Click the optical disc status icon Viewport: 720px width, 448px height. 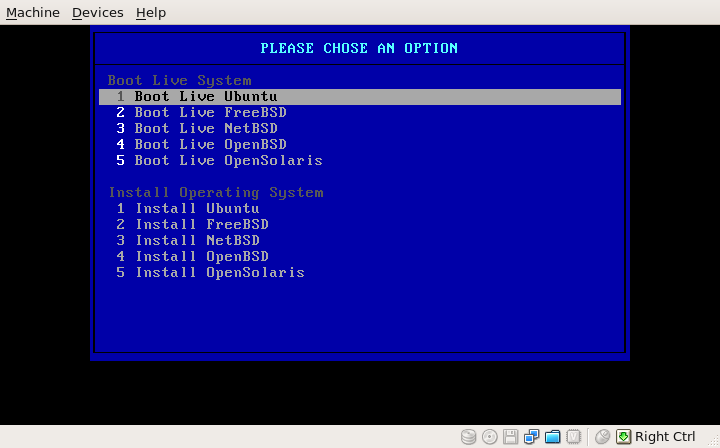coord(489,437)
